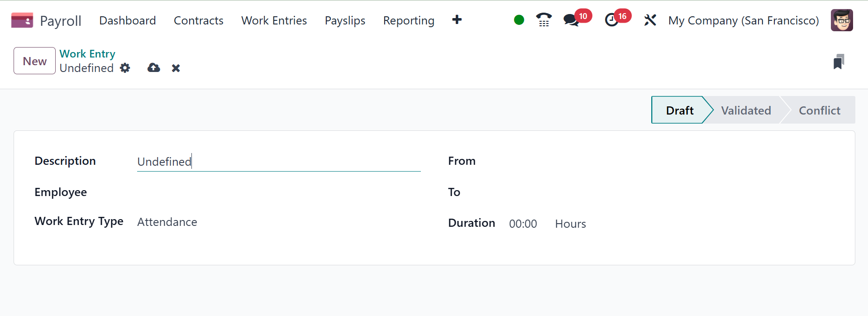The height and width of the screenshot is (316, 868).
Task: Open the VoIP phone dialer icon
Action: [544, 20]
